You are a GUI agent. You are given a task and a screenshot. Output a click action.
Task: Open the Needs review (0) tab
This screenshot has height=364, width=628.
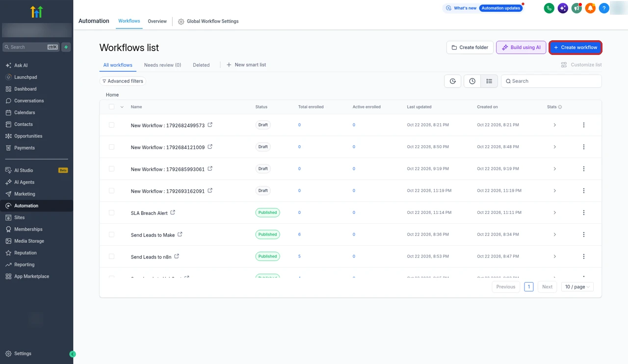(x=162, y=65)
